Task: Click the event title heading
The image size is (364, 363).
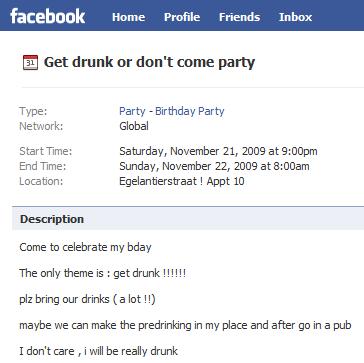Action: pyautogui.click(x=149, y=62)
